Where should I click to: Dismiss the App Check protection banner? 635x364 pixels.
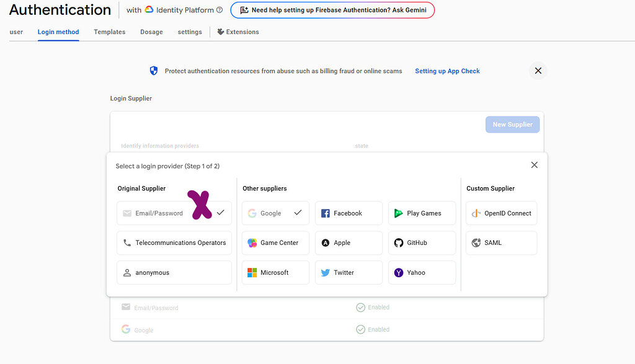pos(538,71)
